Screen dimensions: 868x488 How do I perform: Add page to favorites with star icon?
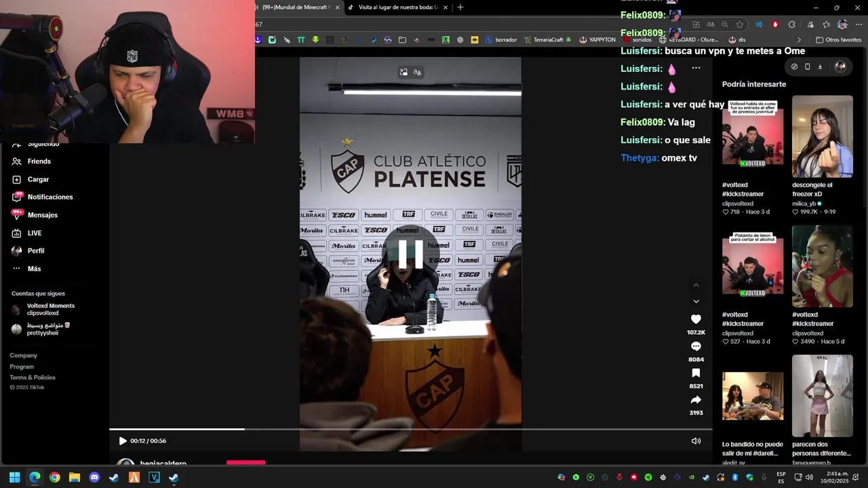[x=740, y=24]
